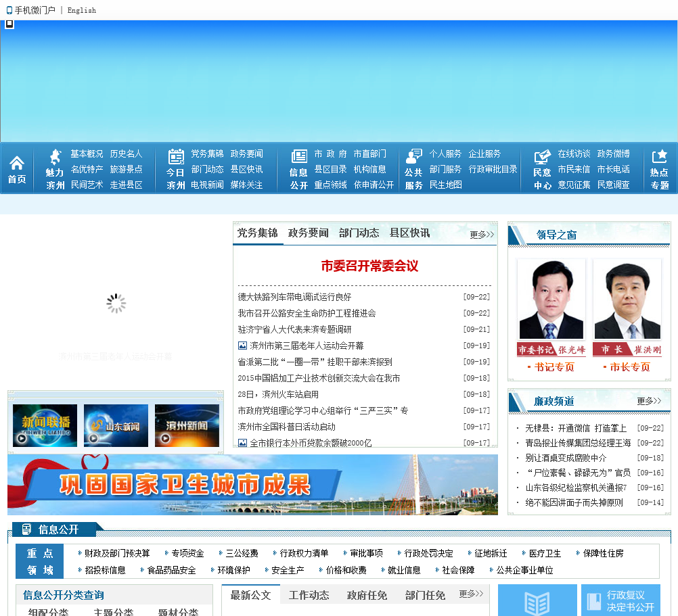The height and width of the screenshot is (616, 678).
Task: Open 市长电话 nav link
Action: [614, 169]
